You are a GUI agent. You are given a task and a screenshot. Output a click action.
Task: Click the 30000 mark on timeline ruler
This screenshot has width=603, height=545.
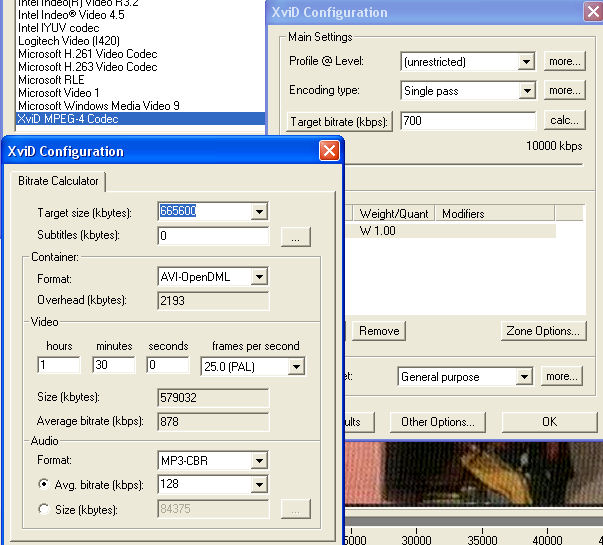coord(416,539)
